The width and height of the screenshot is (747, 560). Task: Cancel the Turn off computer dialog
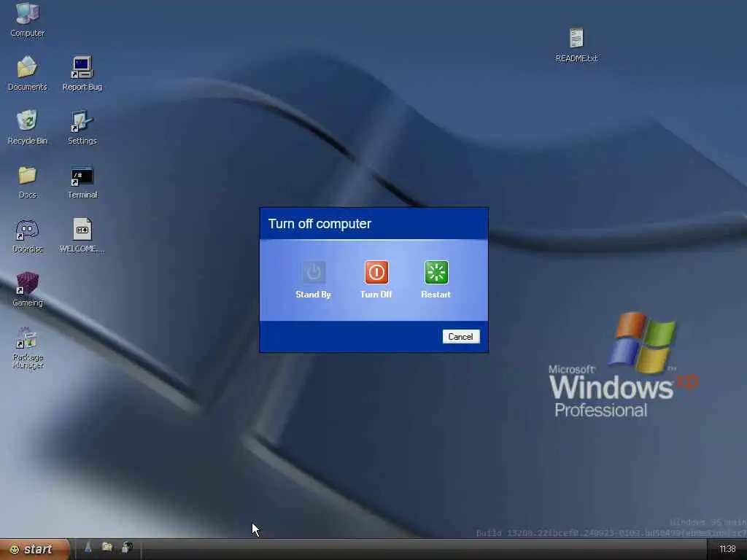click(x=461, y=337)
